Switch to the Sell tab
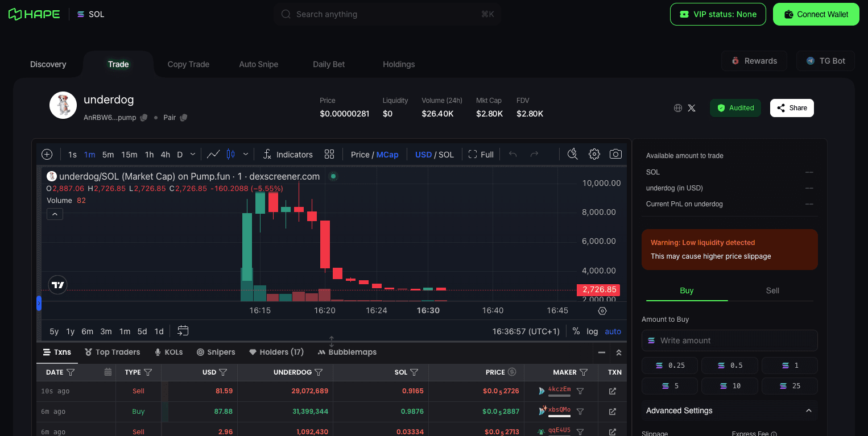This screenshot has height=436, width=868. [x=772, y=290]
